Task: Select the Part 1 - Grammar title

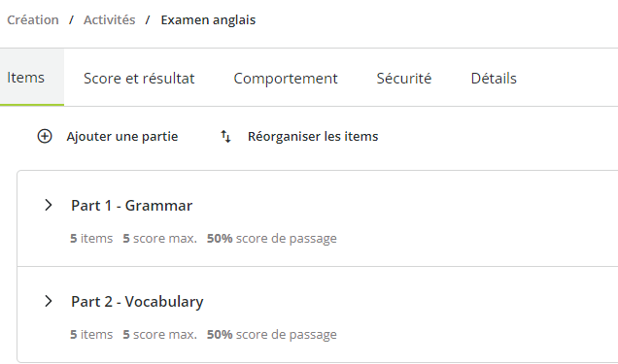Action: pos(131,206)
